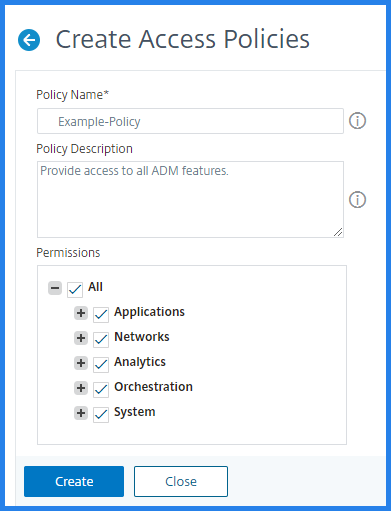Uncheck the System checkbox
This screenshot has width=391, height=511.
click(x=101, y=415)
